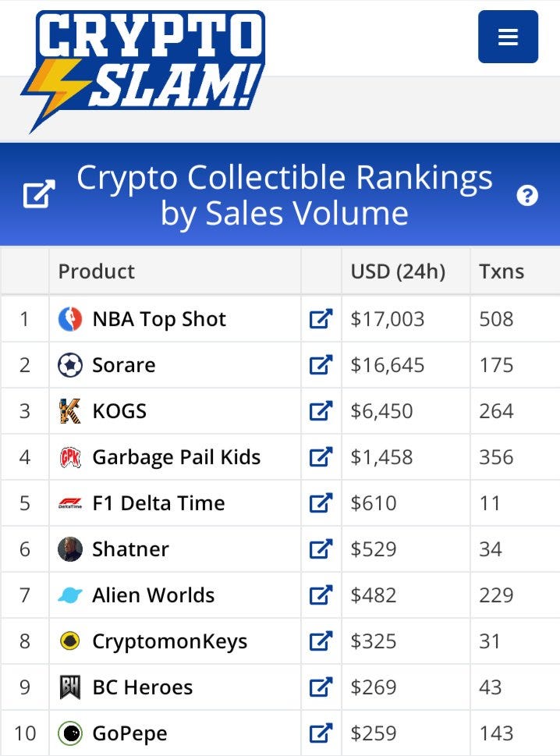Open external link icon for Alien Worlds
Viewport: 560px width, 756px height.
click(321, 595)
